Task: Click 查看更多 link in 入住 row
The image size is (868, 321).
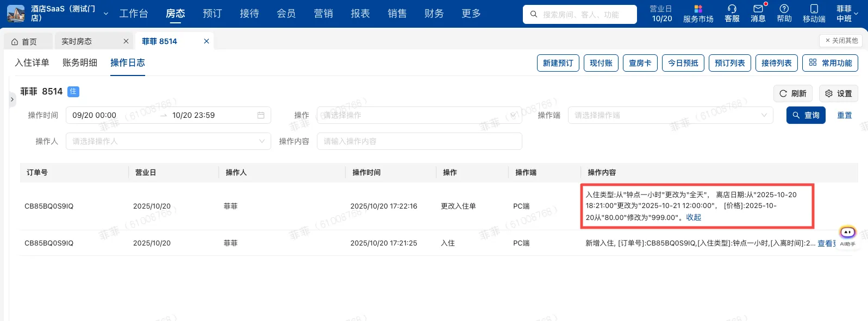Action: click(827, 243)
